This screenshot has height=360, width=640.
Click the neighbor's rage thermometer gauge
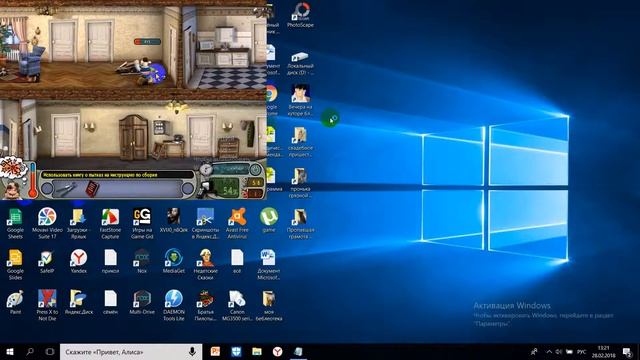[33, 180]
